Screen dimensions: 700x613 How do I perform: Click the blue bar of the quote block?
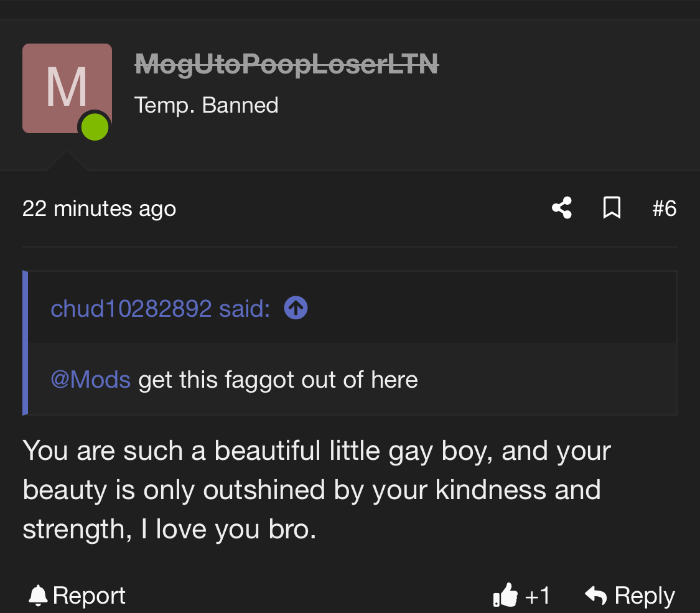click(26, 343)
